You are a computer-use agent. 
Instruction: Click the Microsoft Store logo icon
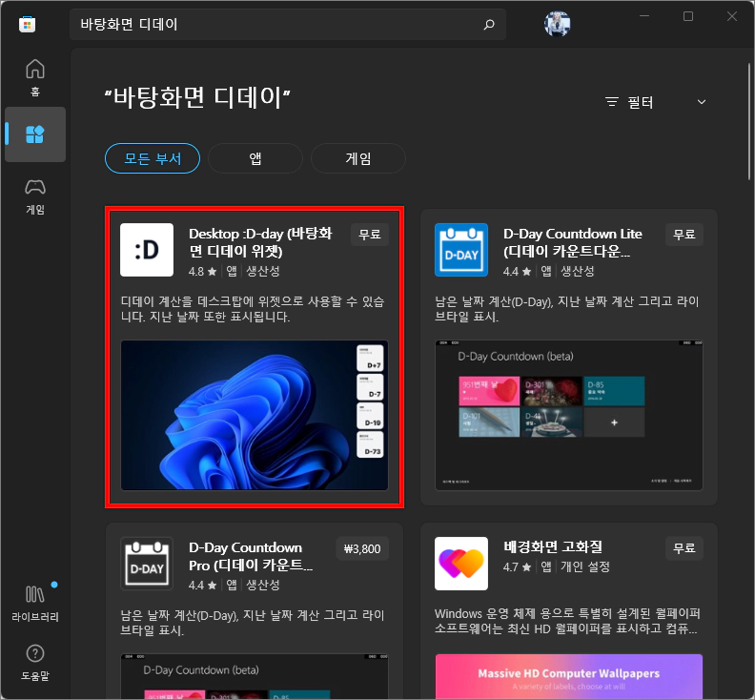28,24
